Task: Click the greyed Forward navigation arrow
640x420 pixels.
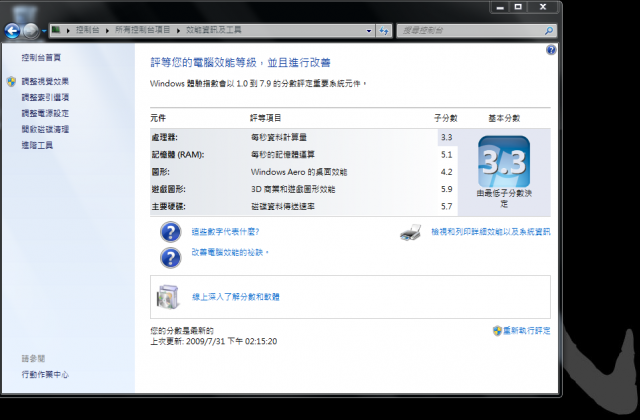Action: point(31,31)
